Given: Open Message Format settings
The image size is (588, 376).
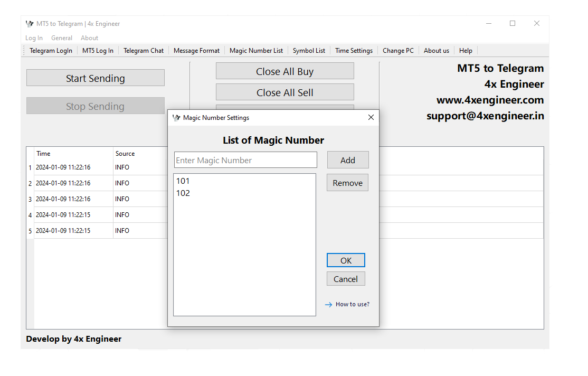Looking at the screenshot, I should pos(196,51).
